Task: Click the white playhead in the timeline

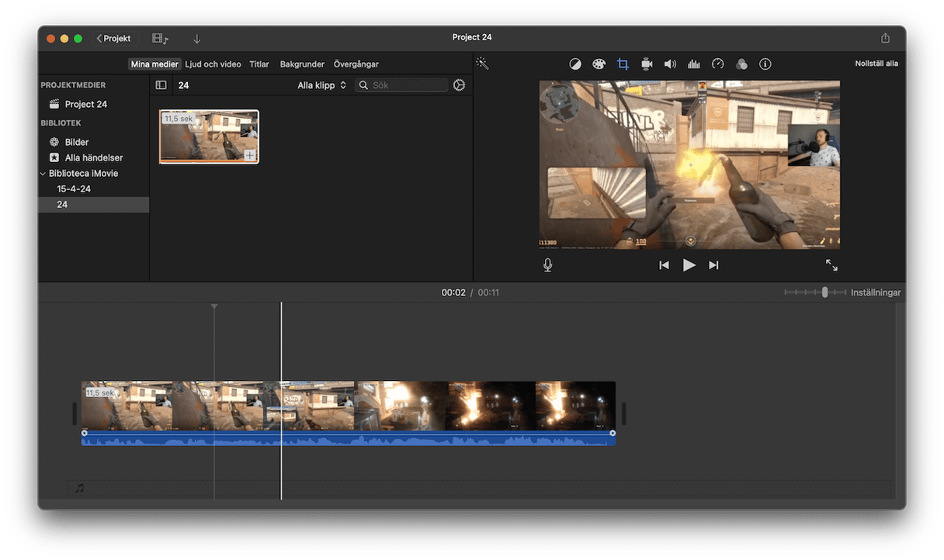Action: click(x=282, y=401)
